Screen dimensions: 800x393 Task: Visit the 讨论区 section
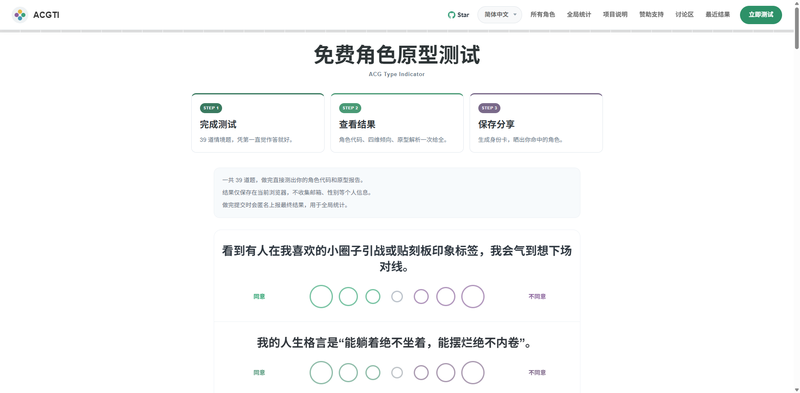[684, 15]
